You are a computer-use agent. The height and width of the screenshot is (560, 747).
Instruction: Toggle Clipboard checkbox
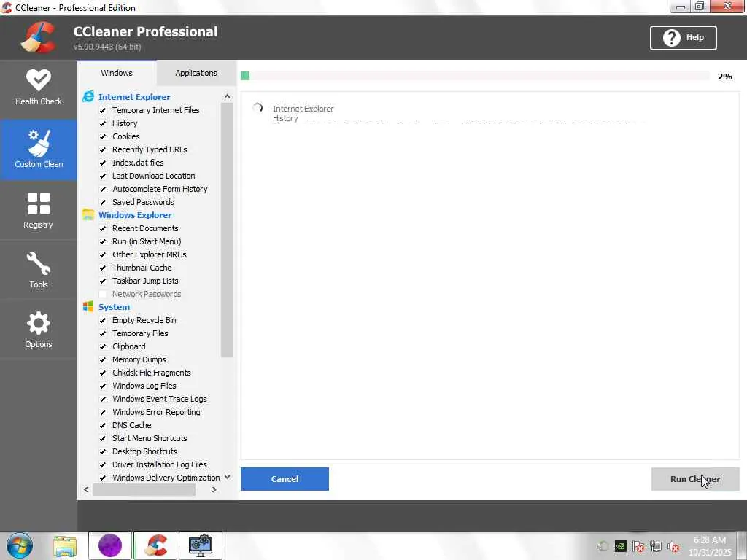(102, 346)
